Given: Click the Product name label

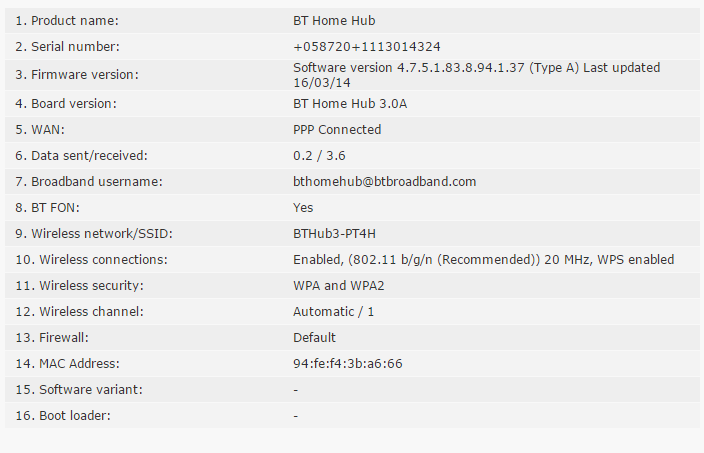Looking at the screenshot, I should coord(66,20).
